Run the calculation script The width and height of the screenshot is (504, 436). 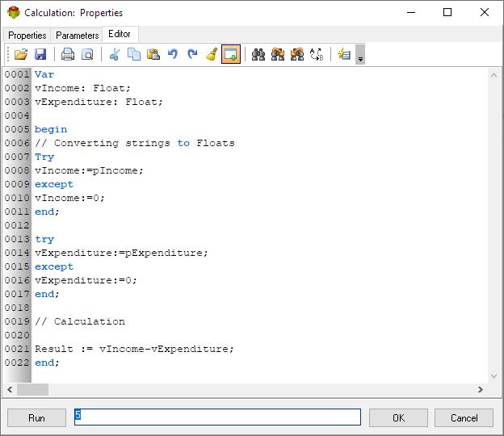point(36,418)
